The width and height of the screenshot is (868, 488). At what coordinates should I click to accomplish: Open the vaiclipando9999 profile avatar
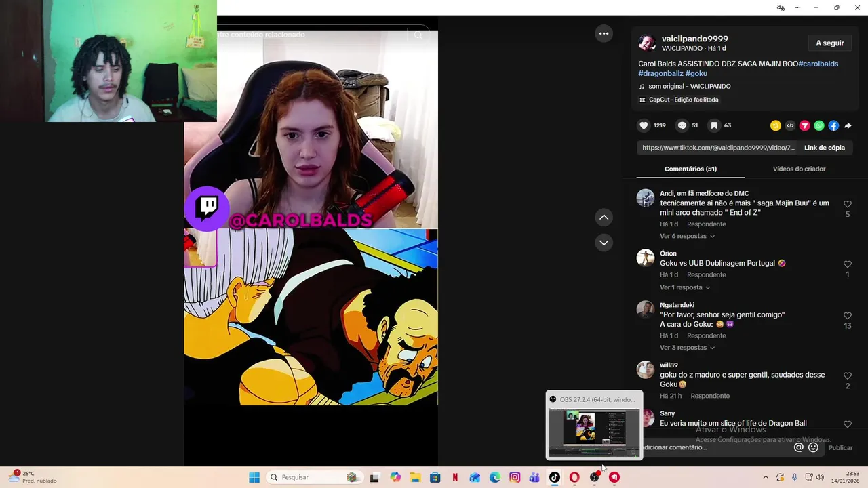647,43
